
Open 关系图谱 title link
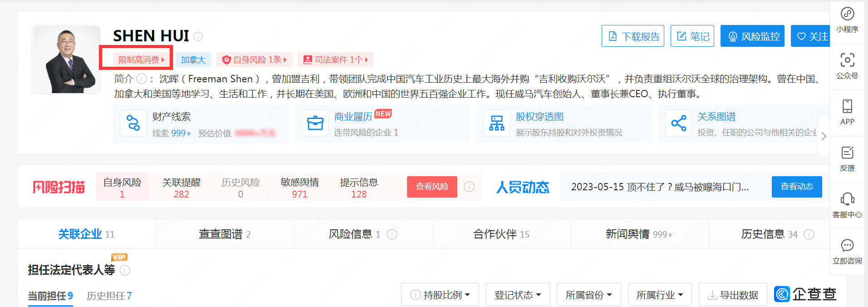(716, 117)
